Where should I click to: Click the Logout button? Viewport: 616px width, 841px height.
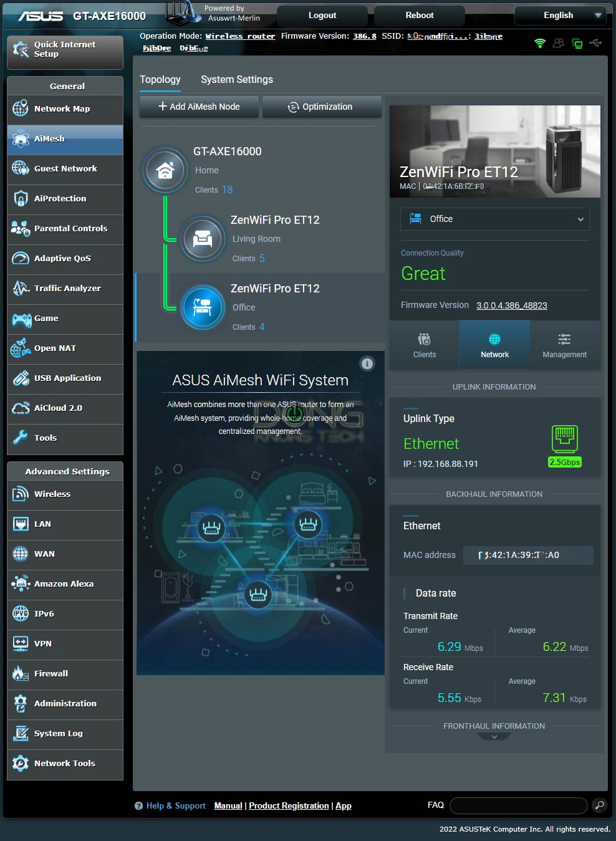[x=322, y=16]
